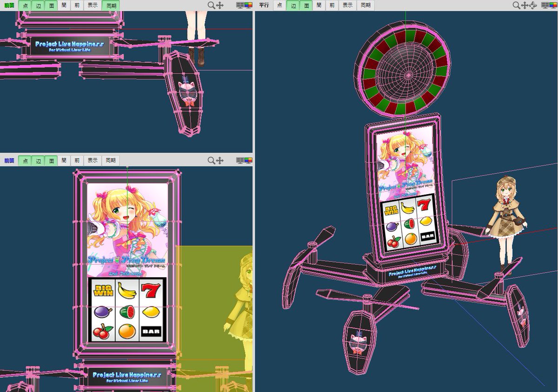The height and width of the screenshot is (392, 558).
Task: Toggle 点 (points) display in bottom-left viewport
Action: 25,161
